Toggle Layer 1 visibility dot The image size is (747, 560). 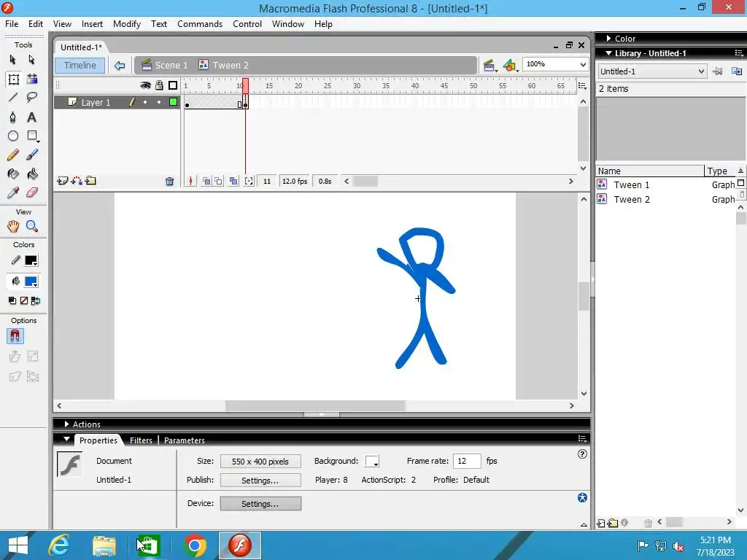(145, 102)
